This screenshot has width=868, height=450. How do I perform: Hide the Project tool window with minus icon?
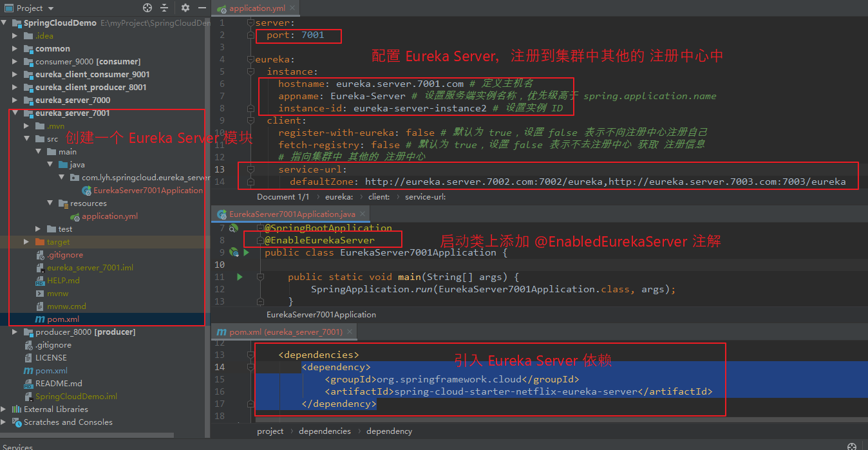[202, 8]
